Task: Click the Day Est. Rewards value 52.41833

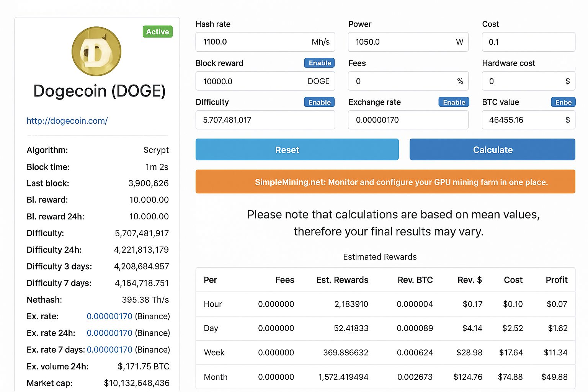Action: coord(351,328)
